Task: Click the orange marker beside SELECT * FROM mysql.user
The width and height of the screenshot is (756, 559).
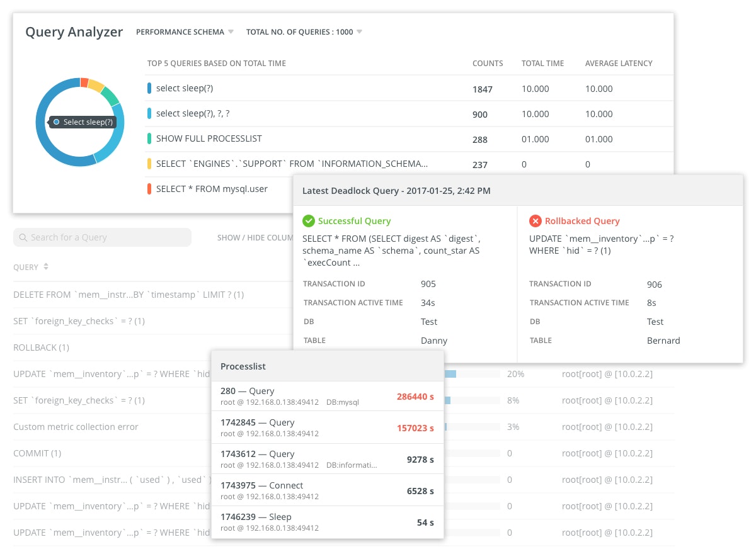Action: (149, 189)
